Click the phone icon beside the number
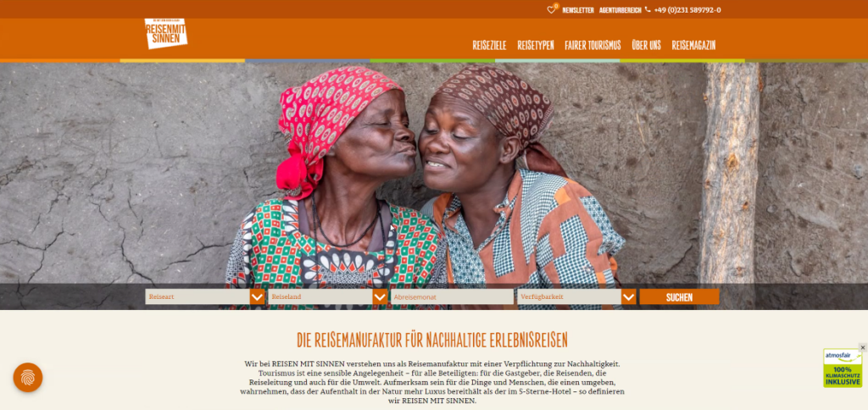 tap(648, 9)
